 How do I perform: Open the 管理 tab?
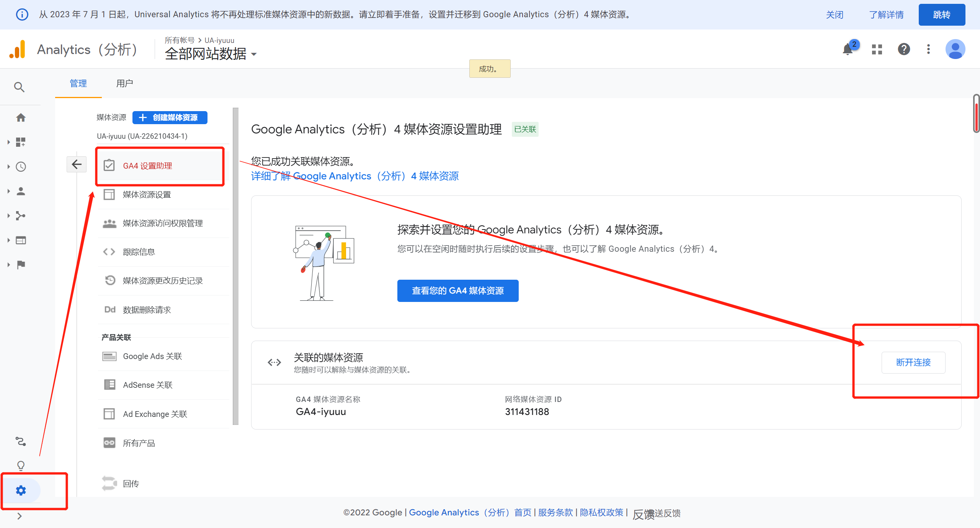click(x=78, y=83)
